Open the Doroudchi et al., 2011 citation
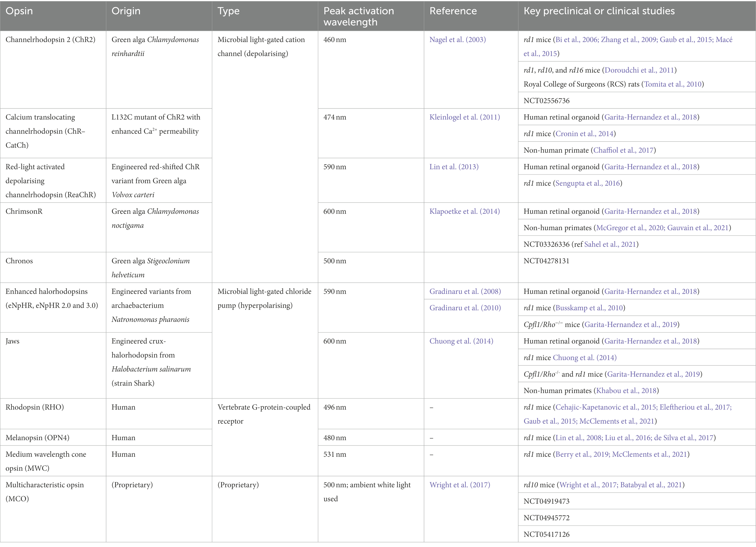The image size is (756, 547). (639, 70)
